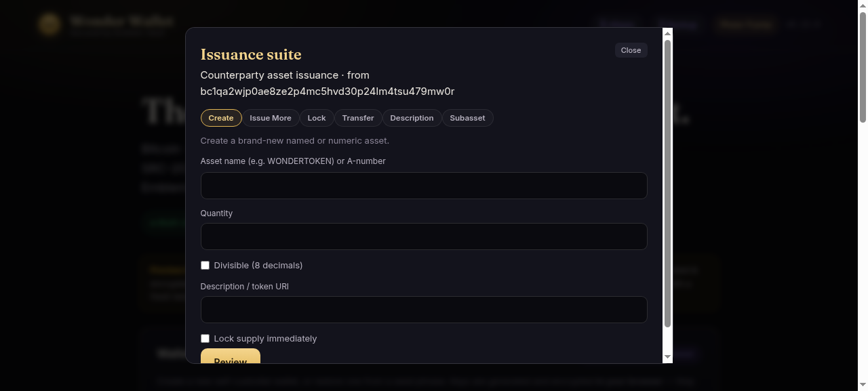The height and width of the screenshot is (391, 868).
Task: Click the page scrollbar up arrow
Action: [863, 5]
